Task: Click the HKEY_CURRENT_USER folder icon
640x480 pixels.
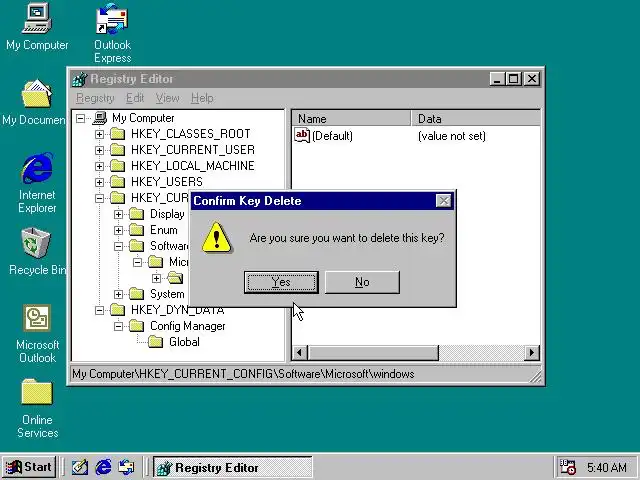Action: click(118, 150)
